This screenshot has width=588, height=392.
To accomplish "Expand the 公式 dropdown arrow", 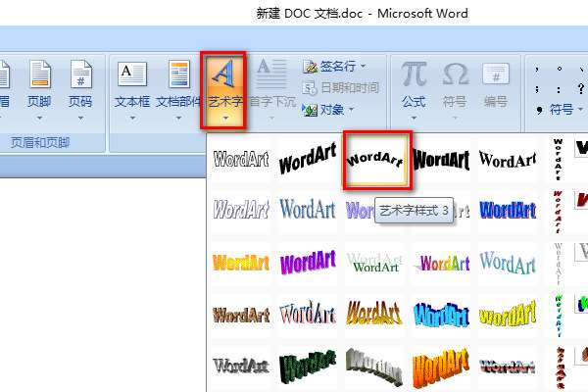I will [414, 118].
